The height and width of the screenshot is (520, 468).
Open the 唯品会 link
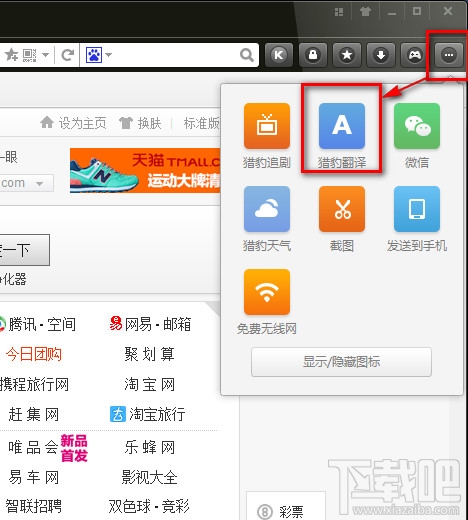33,447
